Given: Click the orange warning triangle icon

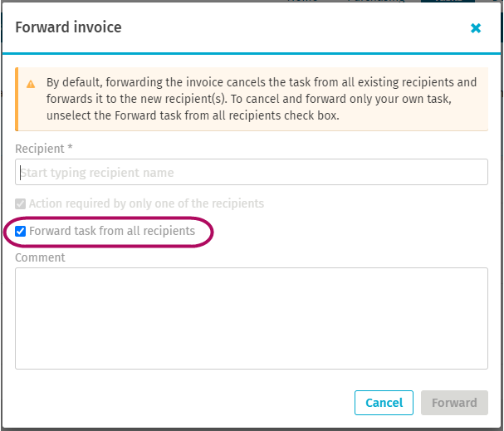Looking at the screenshot, I should tap(31, 84).
